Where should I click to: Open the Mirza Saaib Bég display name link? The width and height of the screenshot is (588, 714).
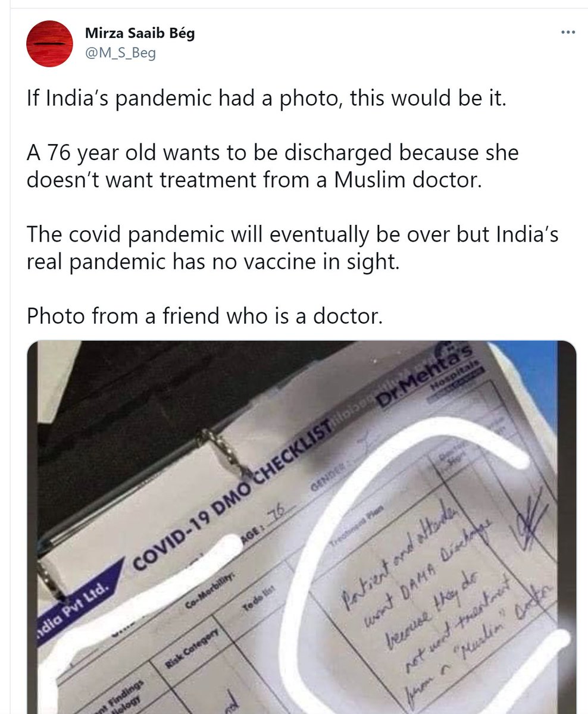139,34
